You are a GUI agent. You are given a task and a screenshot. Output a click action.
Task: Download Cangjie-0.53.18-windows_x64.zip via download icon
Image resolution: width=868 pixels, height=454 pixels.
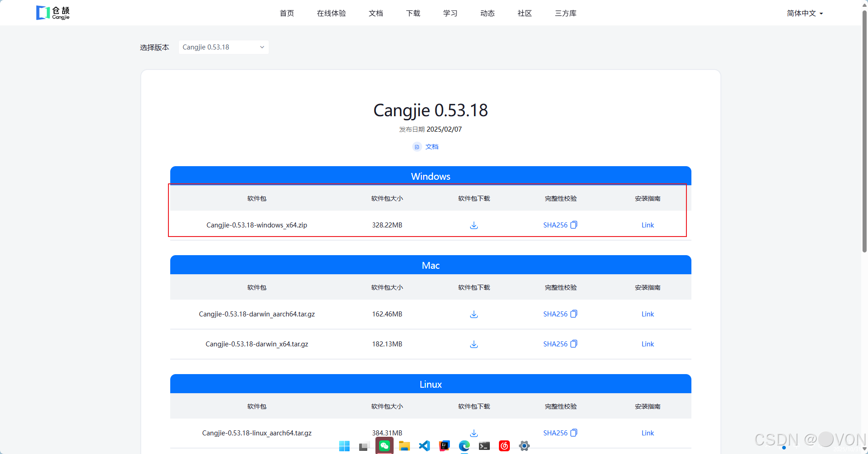click(474, 225)
